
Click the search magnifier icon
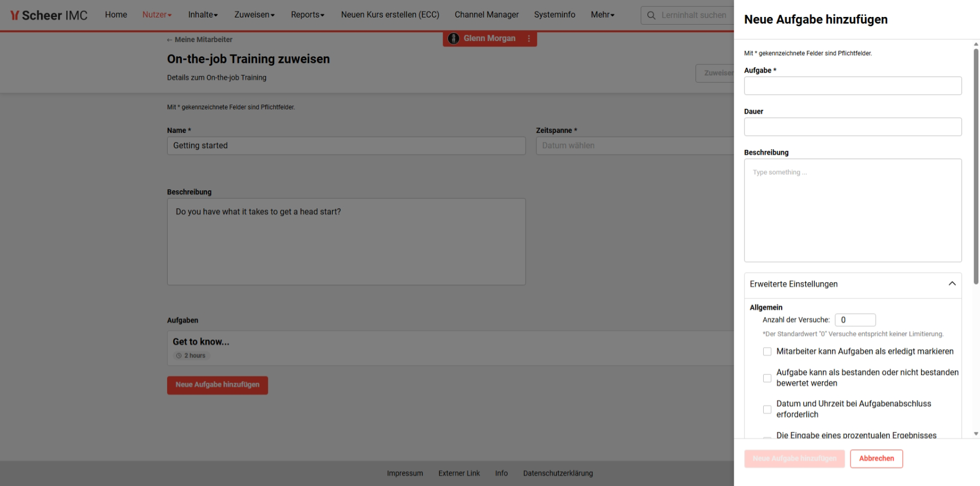pos(651,15)
